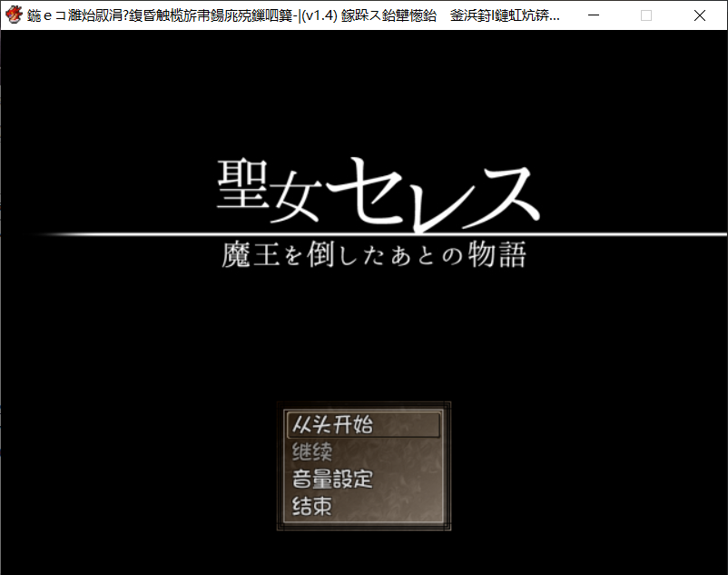The height and width of the screenshot is (575, 728).
Task: Select 结束 to quit the game
Action: [312, 506]
